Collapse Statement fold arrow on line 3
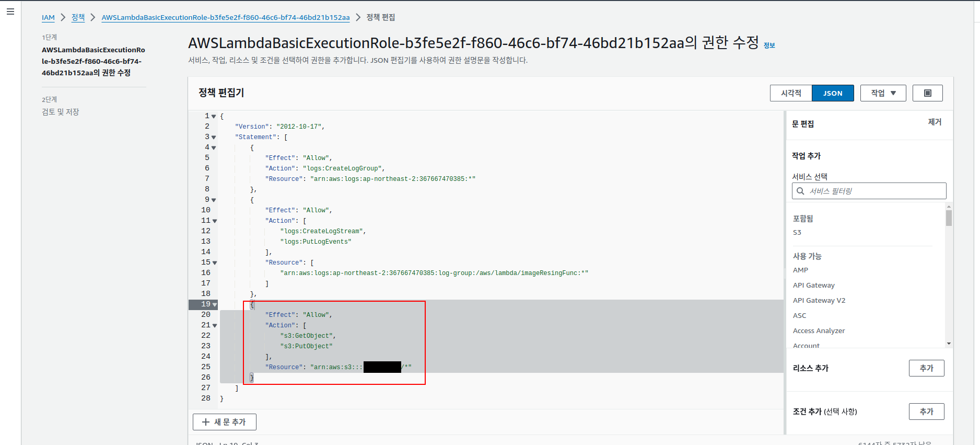The height and width of the screenshot is (445, 980). click(x=214, y=138)
